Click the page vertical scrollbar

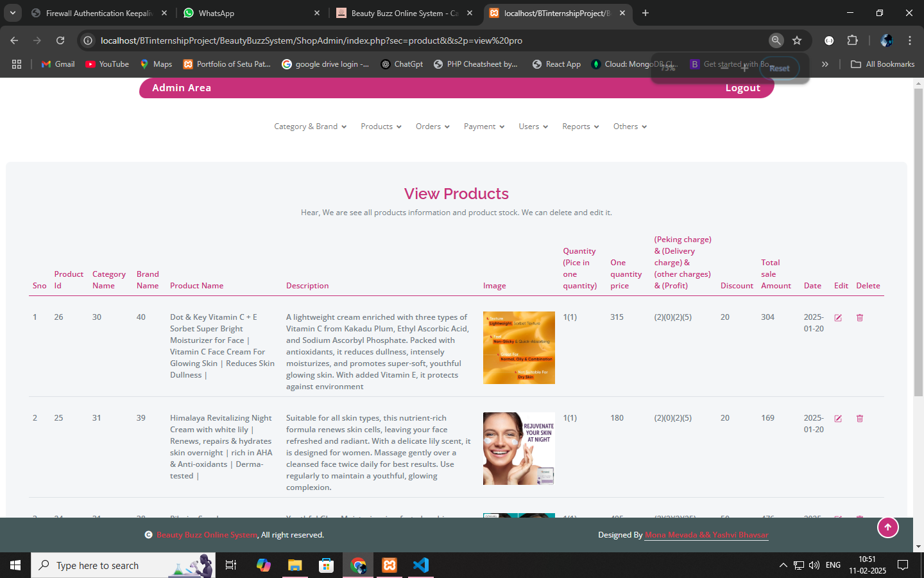(918, 241)
